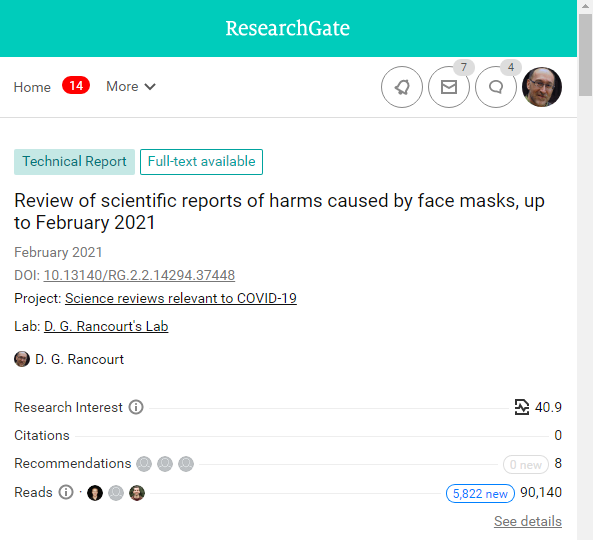The height and width of the screenshot is (540, 593).
Task: Click the report title text
Action: (279, 211)
